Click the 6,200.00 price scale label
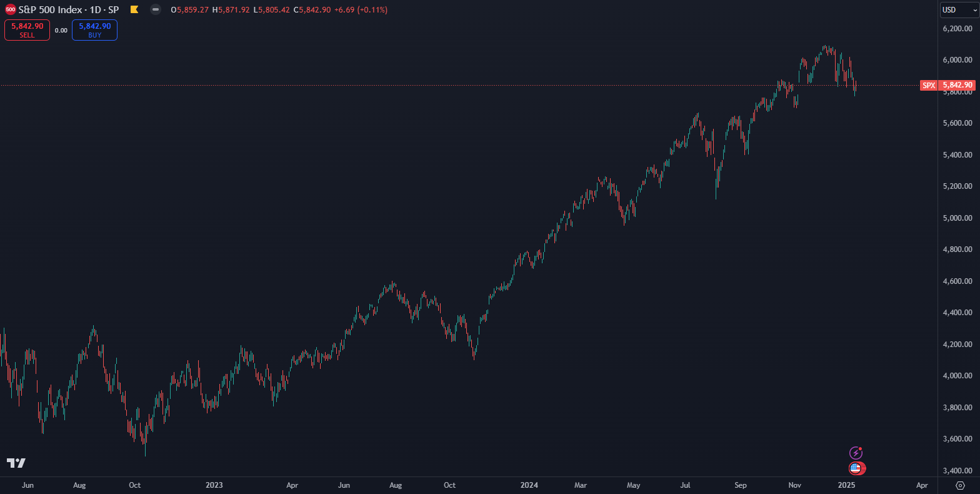Image resolution: width=980 pixels, height=494 pixels. pyautogui.click(x=957, y=29)
